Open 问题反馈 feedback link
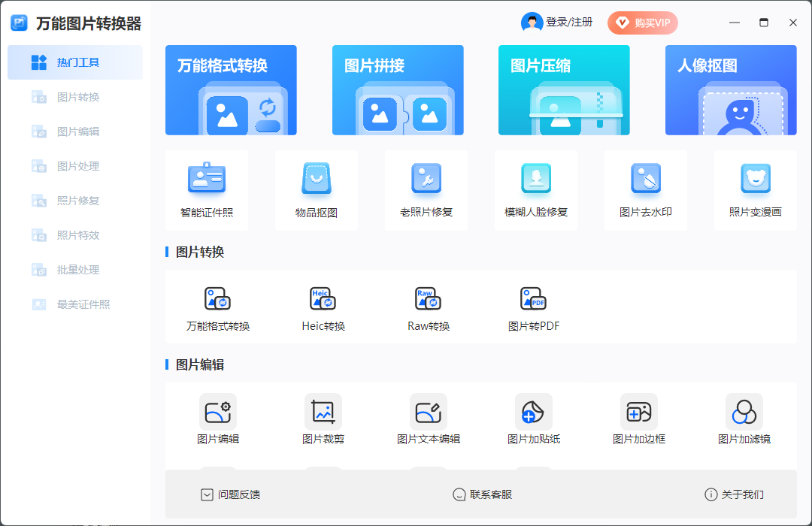Viewport: 812px width, 526px height. (231, 494)
